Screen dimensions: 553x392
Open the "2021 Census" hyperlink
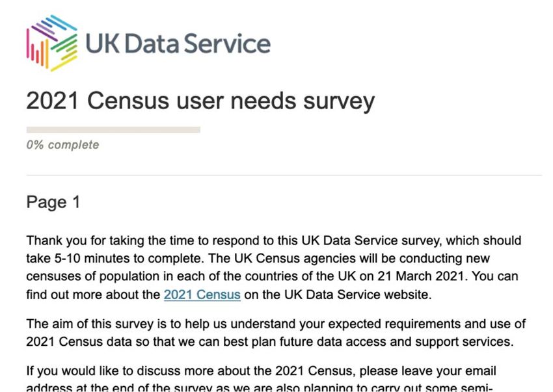pyautogui.click(x=202, y=294)
